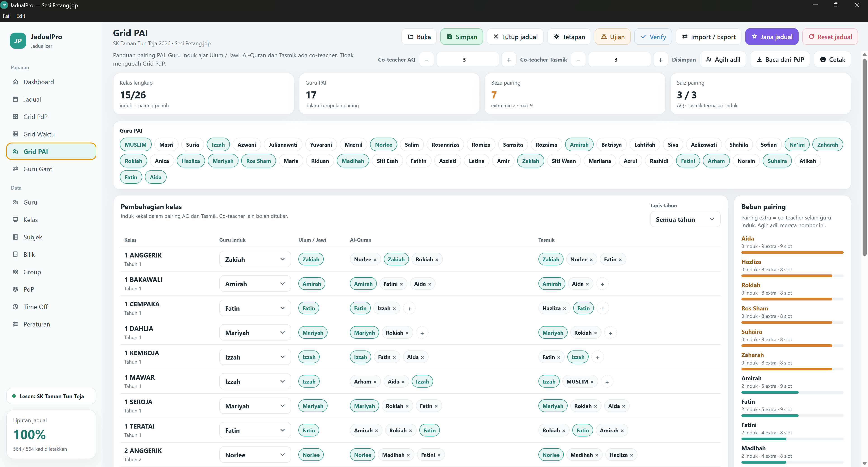868x467 pixels.
Task: Open Import / Export
Action: tap(708, 37)
